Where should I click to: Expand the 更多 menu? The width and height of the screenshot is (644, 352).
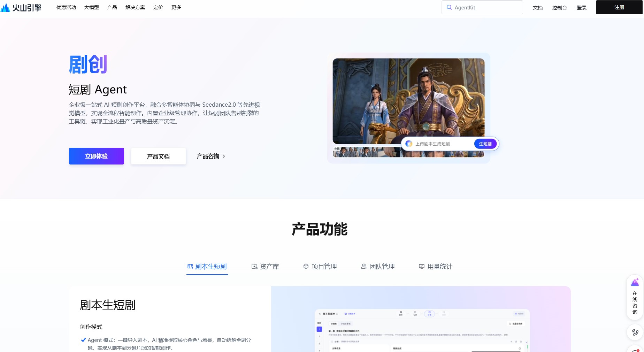[176, 7]
